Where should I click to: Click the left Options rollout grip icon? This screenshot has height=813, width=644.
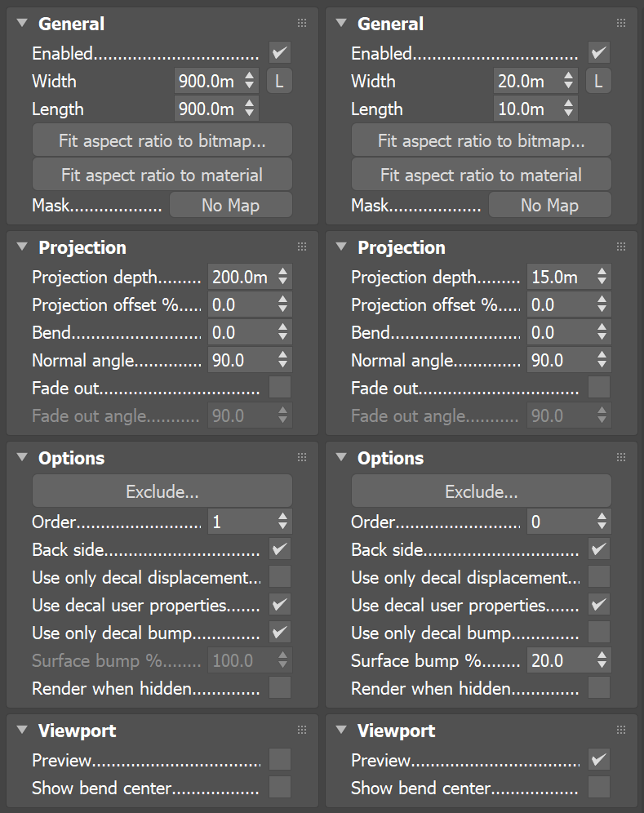click(302, 457)
